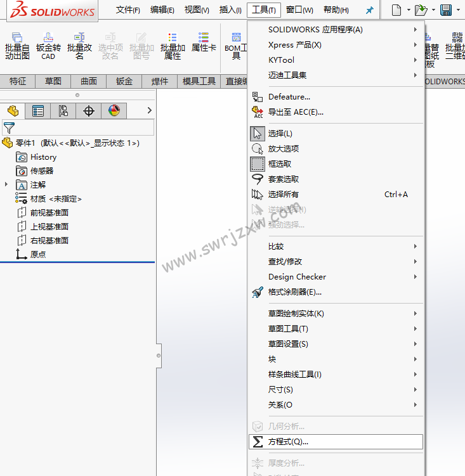Switch to the 钣金 tab
Viewport: 465px width, 476px height.
tap(124, 81)
